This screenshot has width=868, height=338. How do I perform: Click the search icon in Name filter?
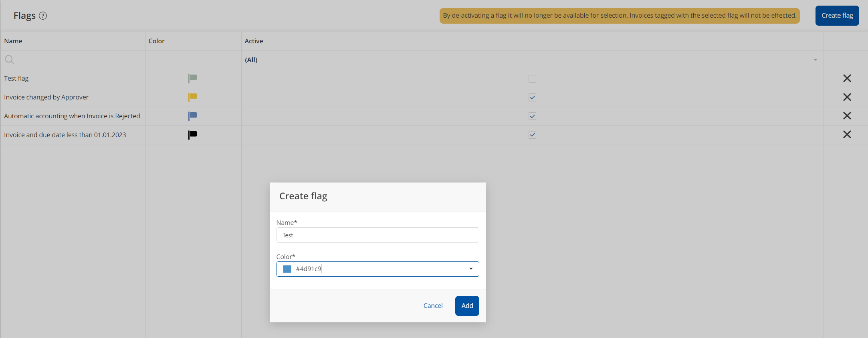point(9,60)
